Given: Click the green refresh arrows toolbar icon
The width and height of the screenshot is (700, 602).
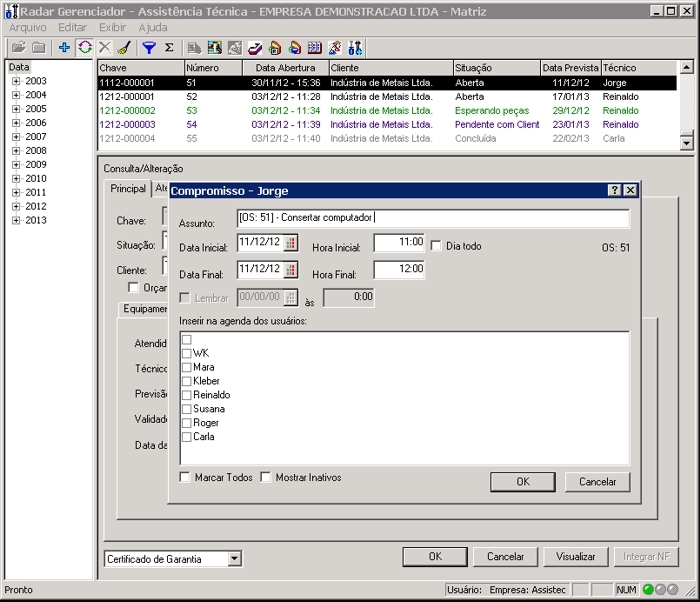Looking at the screenshot, I should (85, 47).
